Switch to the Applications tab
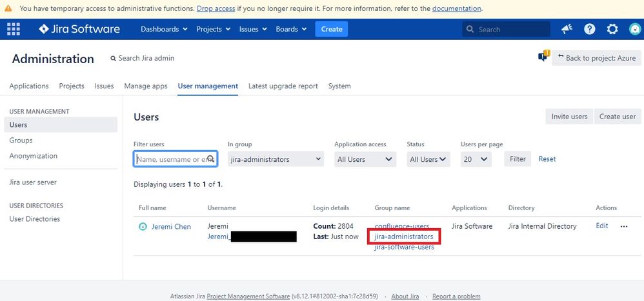The height and width of the screenshot is (301, 644). (29, 86)
